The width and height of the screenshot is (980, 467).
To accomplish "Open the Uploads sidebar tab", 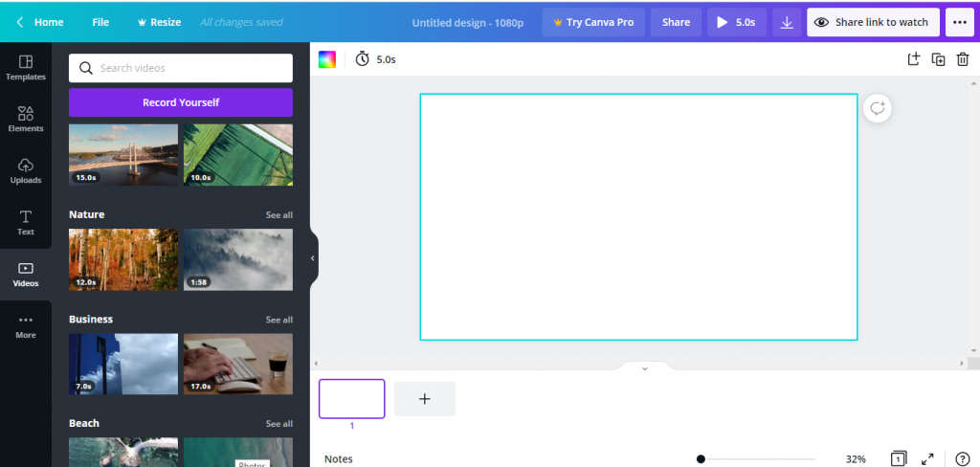I will point(26,170).
